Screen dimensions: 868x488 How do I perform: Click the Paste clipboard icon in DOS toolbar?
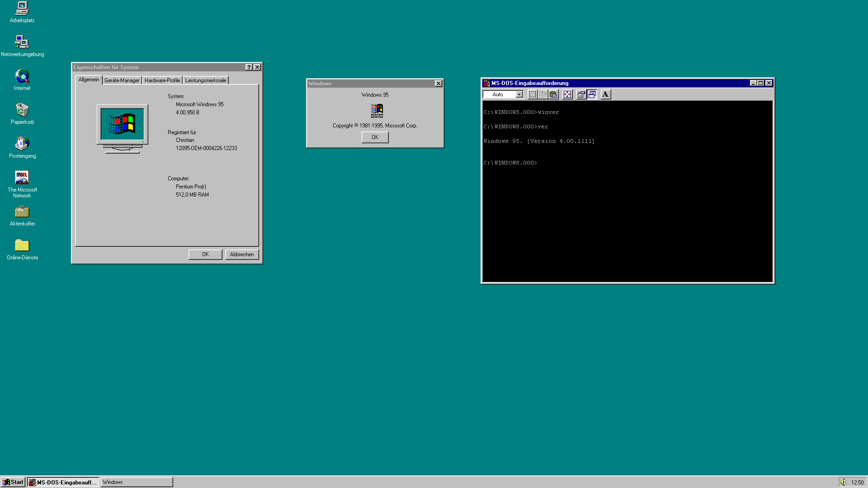[x=553, y=94]
